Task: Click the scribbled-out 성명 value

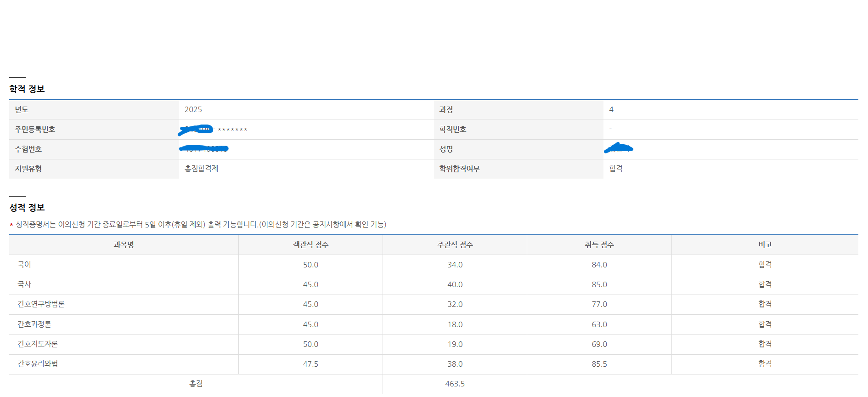Action: [x=619, y=148]
